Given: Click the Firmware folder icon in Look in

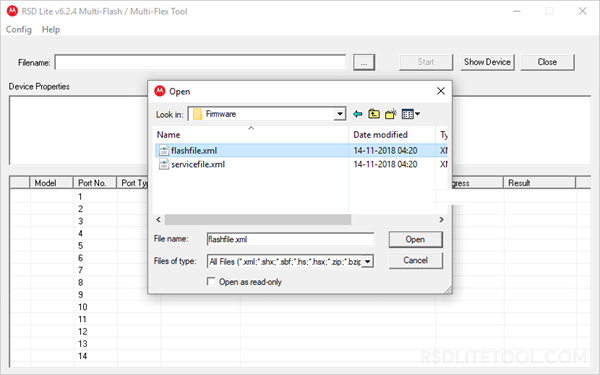Looking at the screenshot, I should (x=197, y=114).
